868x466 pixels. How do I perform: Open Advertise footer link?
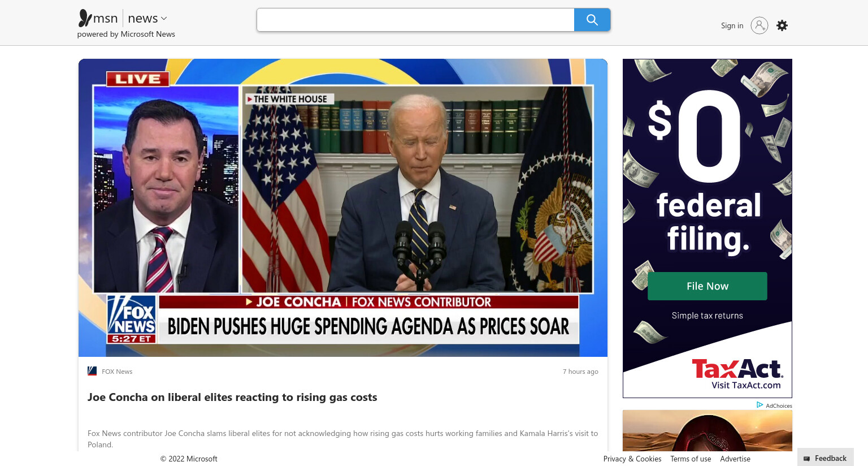coord(735,459)
